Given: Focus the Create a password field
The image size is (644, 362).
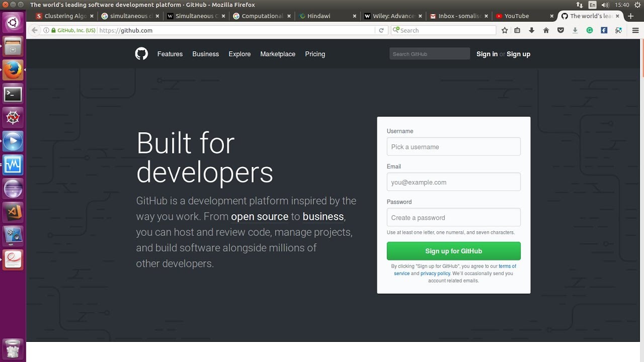Looking at the screenshot, I should [454, 218].
